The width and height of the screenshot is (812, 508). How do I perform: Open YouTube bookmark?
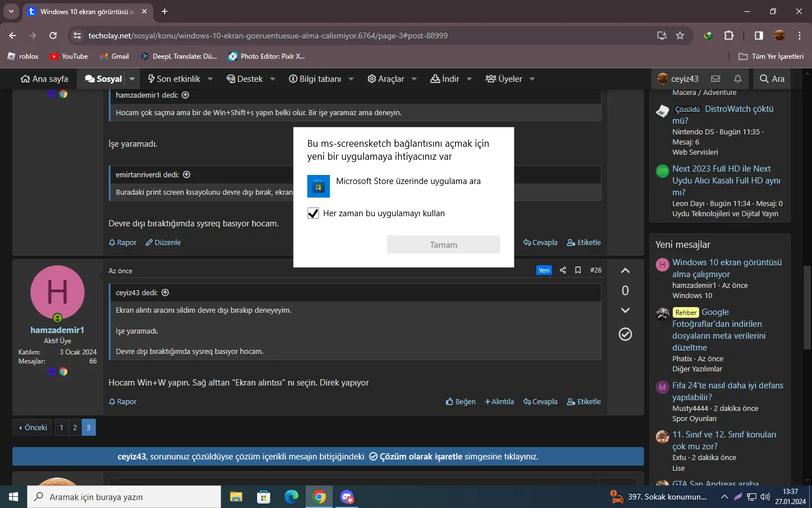pos(69,56)
